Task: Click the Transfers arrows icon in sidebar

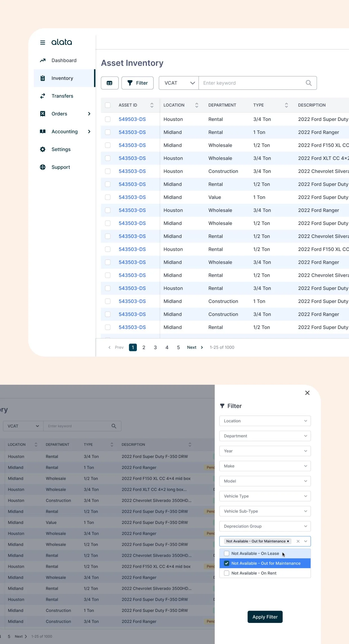Action: [42, 96]
